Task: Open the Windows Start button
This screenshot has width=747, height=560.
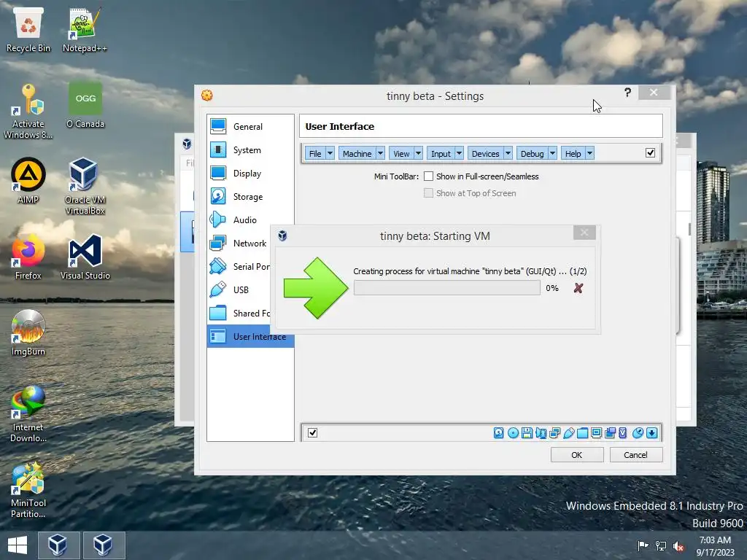Action: point(18,545)
